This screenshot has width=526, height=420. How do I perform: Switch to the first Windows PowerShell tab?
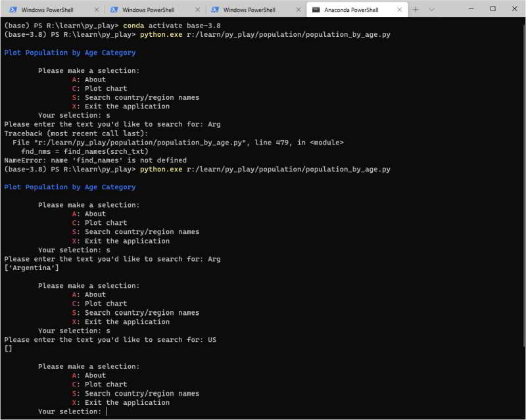click(49, 9)
